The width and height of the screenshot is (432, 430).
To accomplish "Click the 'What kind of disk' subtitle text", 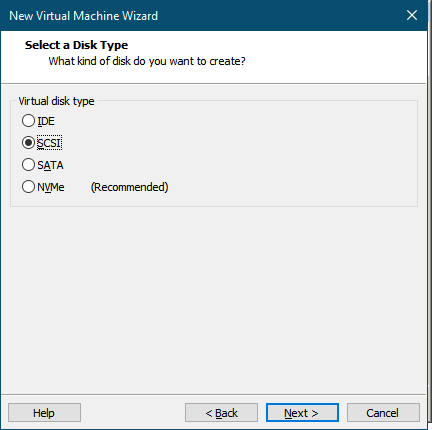I will 147,61.
